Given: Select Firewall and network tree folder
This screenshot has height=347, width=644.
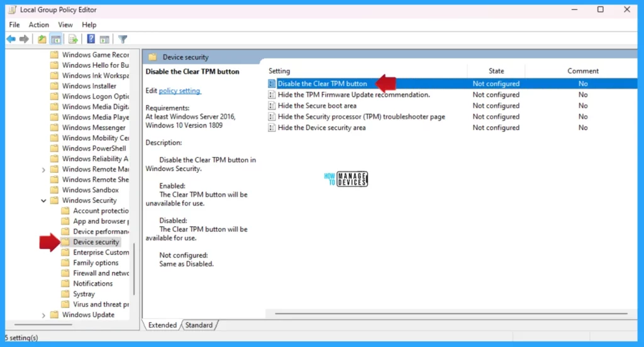Looking at the screenshot, I should click(x=101, y=273).
